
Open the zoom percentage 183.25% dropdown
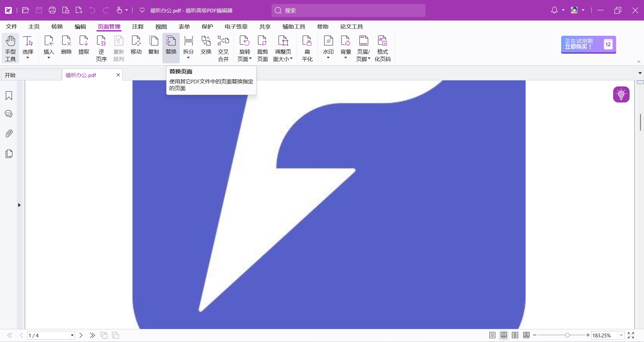pyautogui.click(x=621, y=335)
